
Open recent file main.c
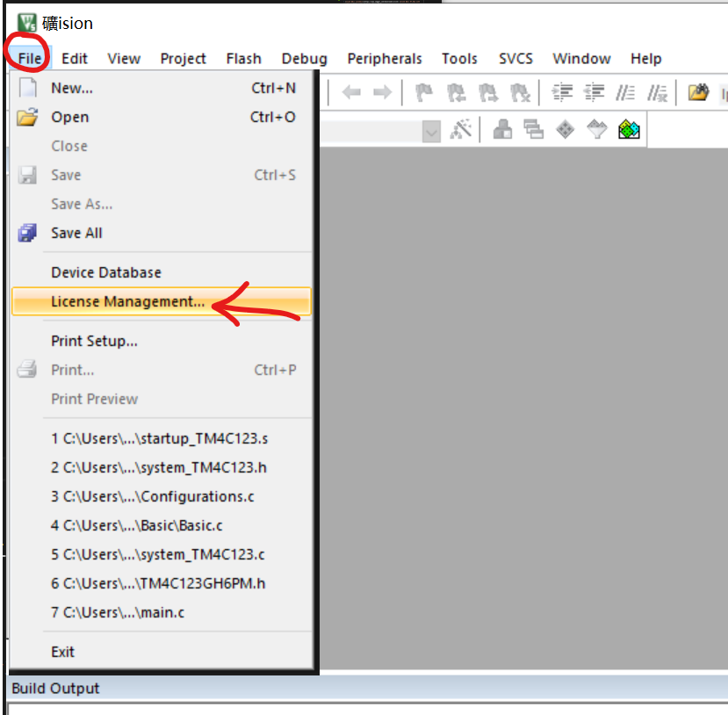coord(118,612)
